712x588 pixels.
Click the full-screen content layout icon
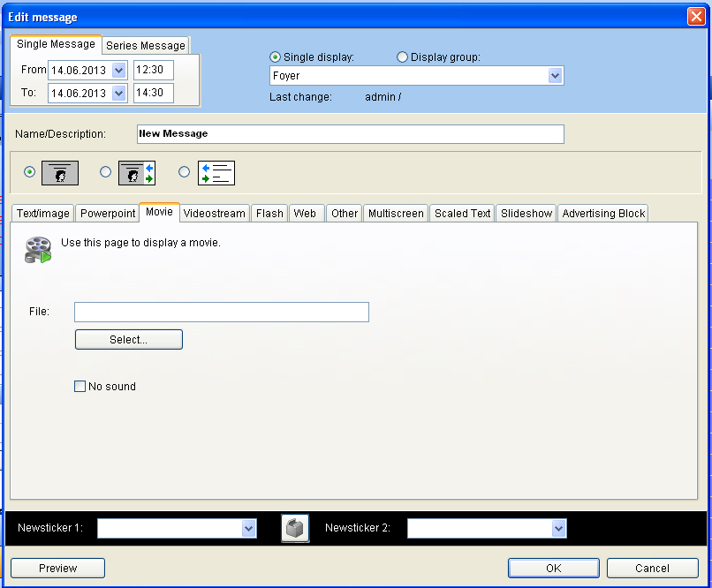point(60,172)
